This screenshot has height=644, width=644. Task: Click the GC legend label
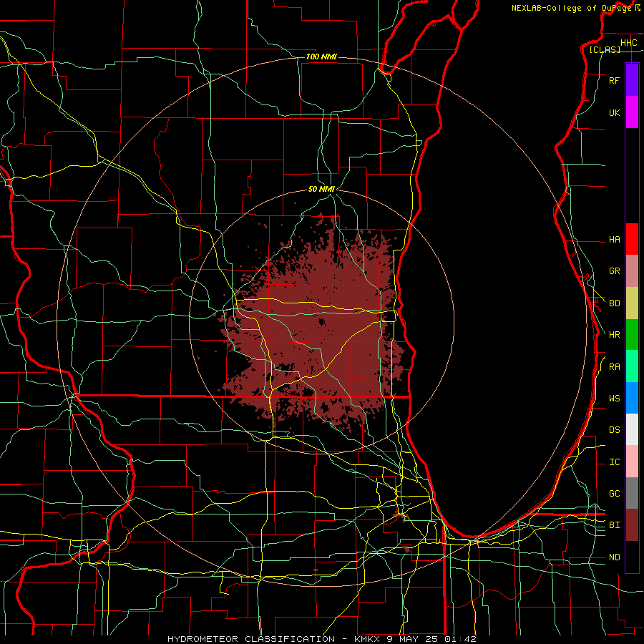click(x=614, y=494)
